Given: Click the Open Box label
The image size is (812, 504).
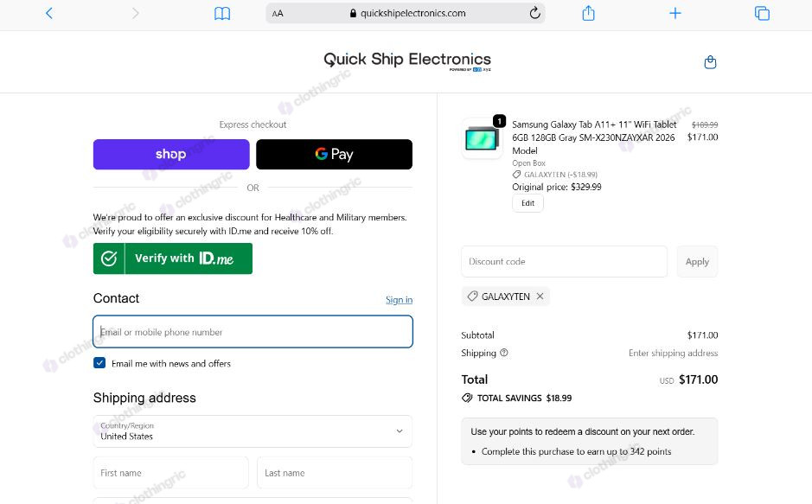Looking at the screenshot, I should pos(528,163).
